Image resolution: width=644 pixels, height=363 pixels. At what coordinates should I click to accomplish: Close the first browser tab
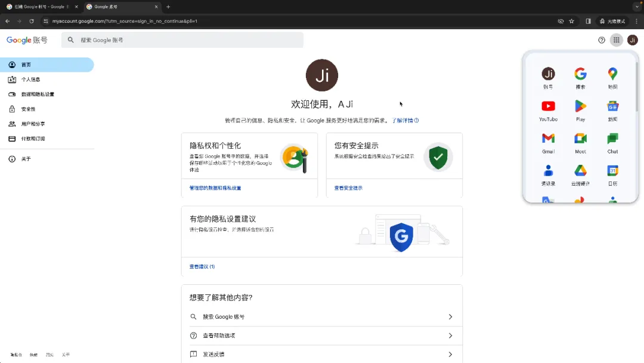click(x=76, y=7)
